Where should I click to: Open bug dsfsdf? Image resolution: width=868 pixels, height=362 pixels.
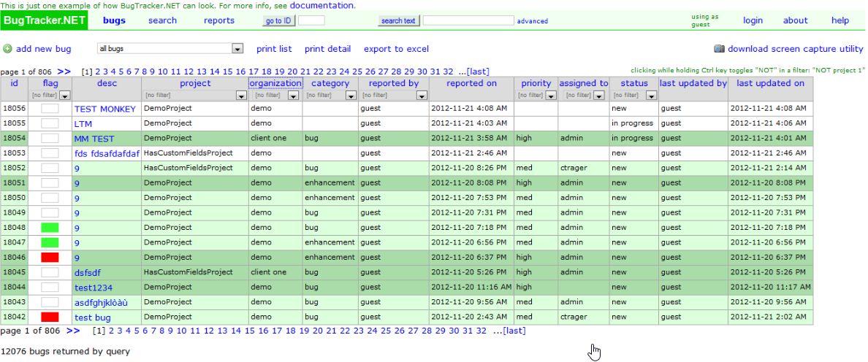(x=88, y=273)
